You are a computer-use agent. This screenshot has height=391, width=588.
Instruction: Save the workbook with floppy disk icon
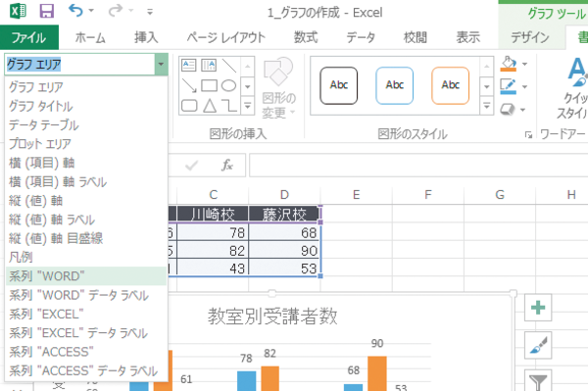(x=46, y=11)
